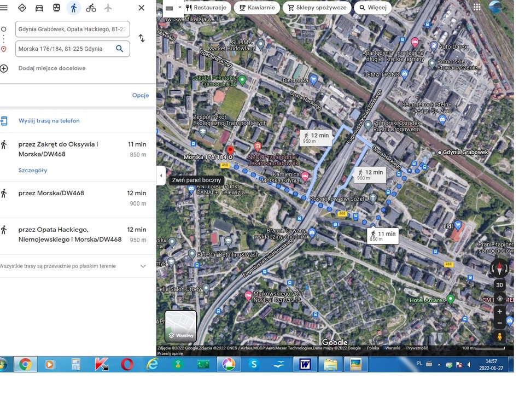Viewport: 525px width, 420px height.
Task: Open the Prywatność privacy link
Action: 417,348
